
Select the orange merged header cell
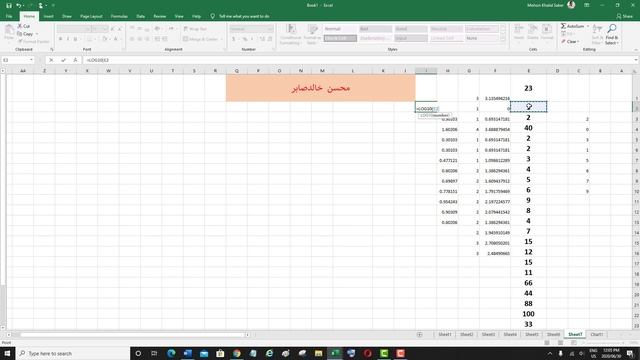320,88
